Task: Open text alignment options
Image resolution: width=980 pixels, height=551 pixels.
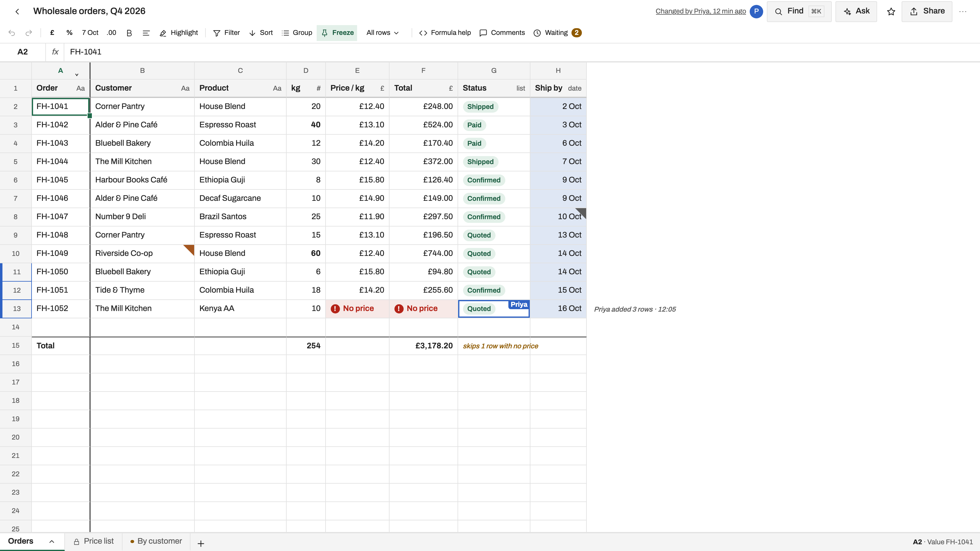Action: click(146, 33)
